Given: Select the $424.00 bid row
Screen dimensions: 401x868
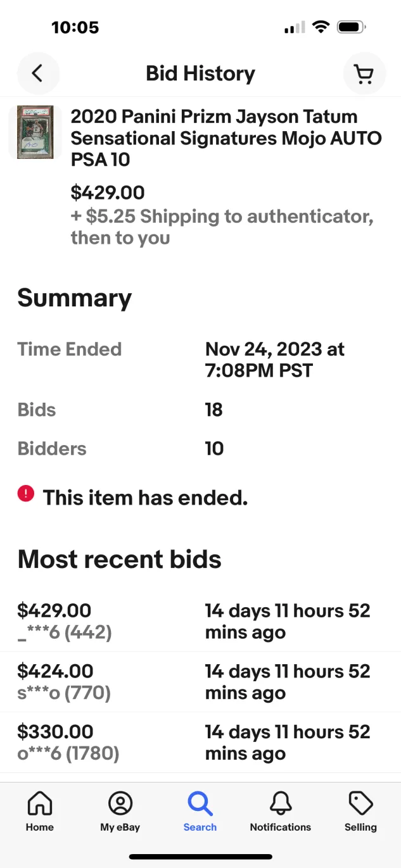Looking at the screenshot, I should tap(200, 682).
